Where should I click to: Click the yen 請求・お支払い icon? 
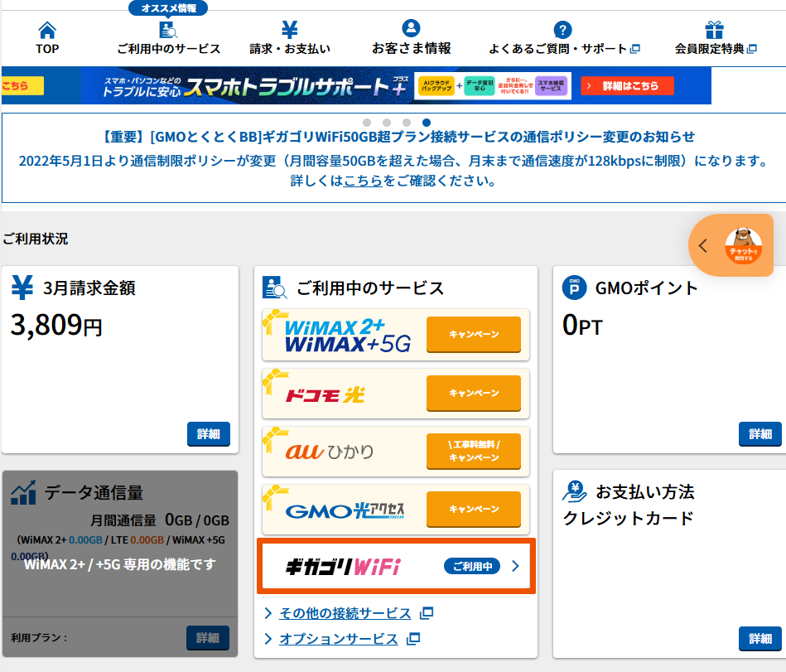289,31
